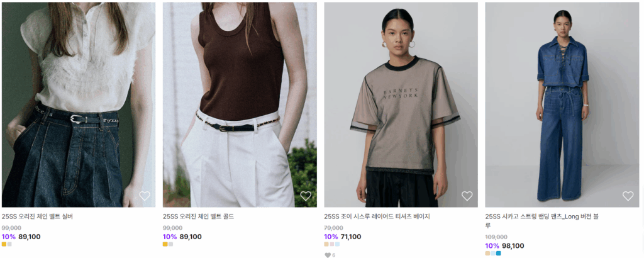
Task: Click the 71,100 discounted t-shirt price
Action: pyautogui.click(x=351, y=237)
